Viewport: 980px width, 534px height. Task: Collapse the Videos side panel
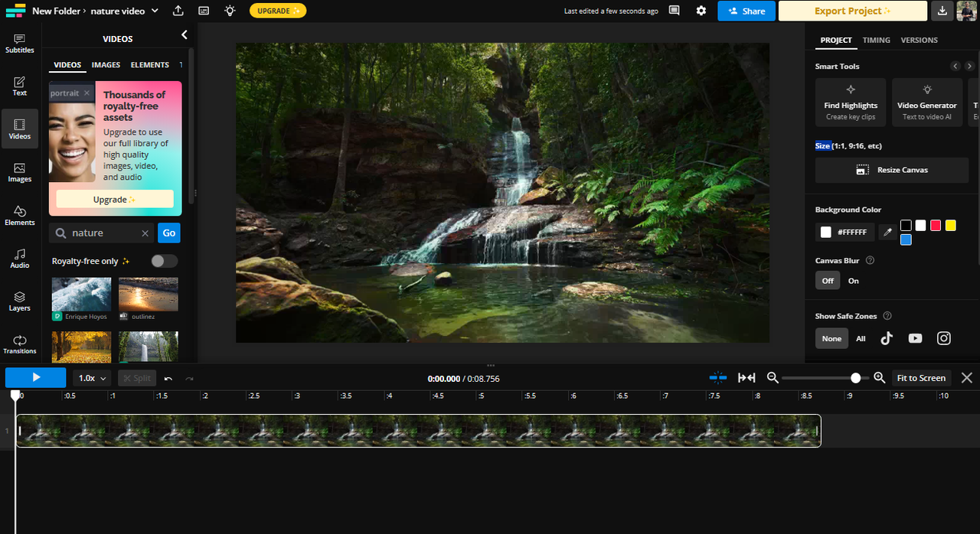pyautogui.click(x=184, y=35)
